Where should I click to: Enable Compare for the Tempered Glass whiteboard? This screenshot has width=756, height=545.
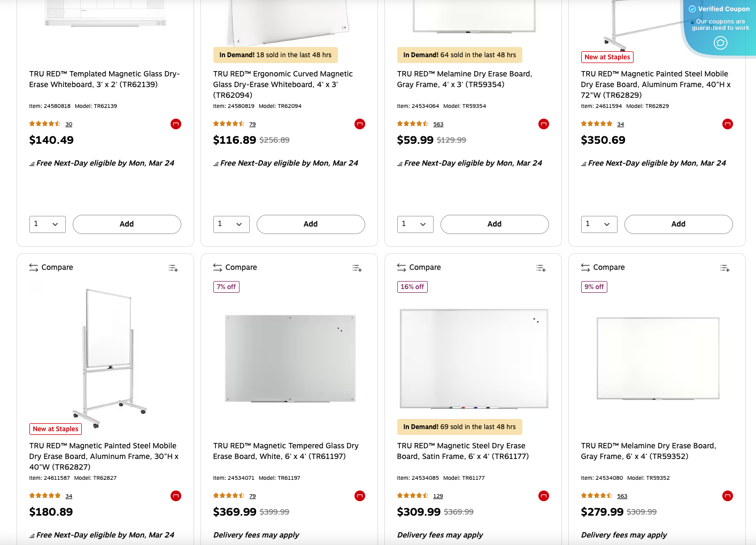235,267
